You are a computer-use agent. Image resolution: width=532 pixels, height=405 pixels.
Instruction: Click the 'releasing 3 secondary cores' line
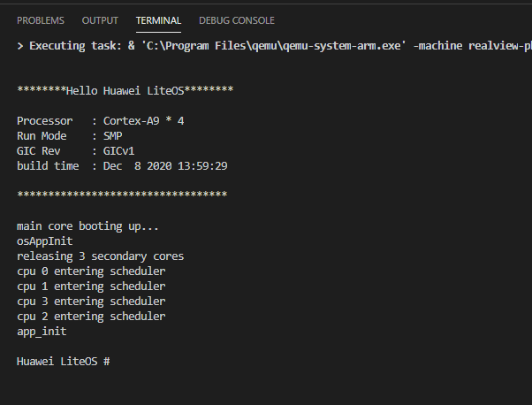click(x=100, y=256)
